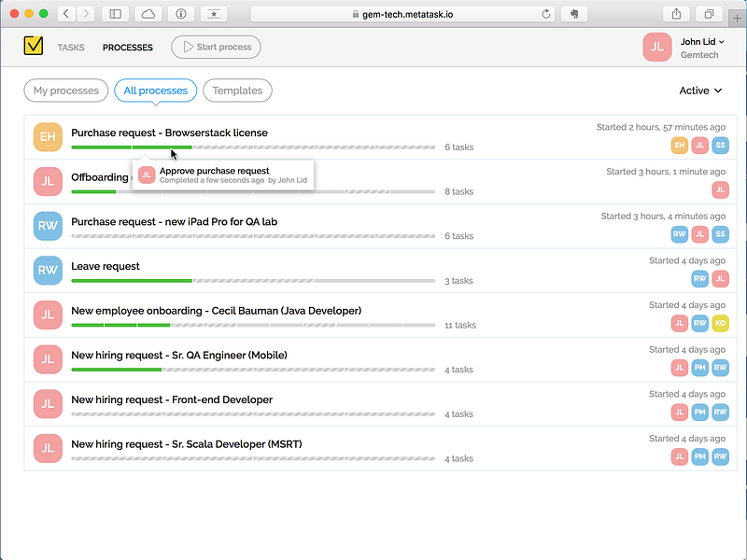Click the Cecil Bauman onboarding progress bar
Screen dimensions: 747x560
point(253,325)
